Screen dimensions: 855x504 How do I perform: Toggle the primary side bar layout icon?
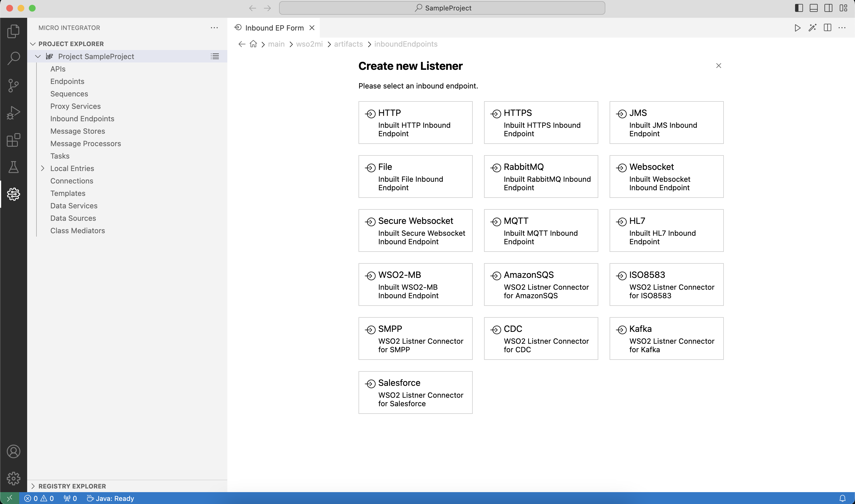799,8
